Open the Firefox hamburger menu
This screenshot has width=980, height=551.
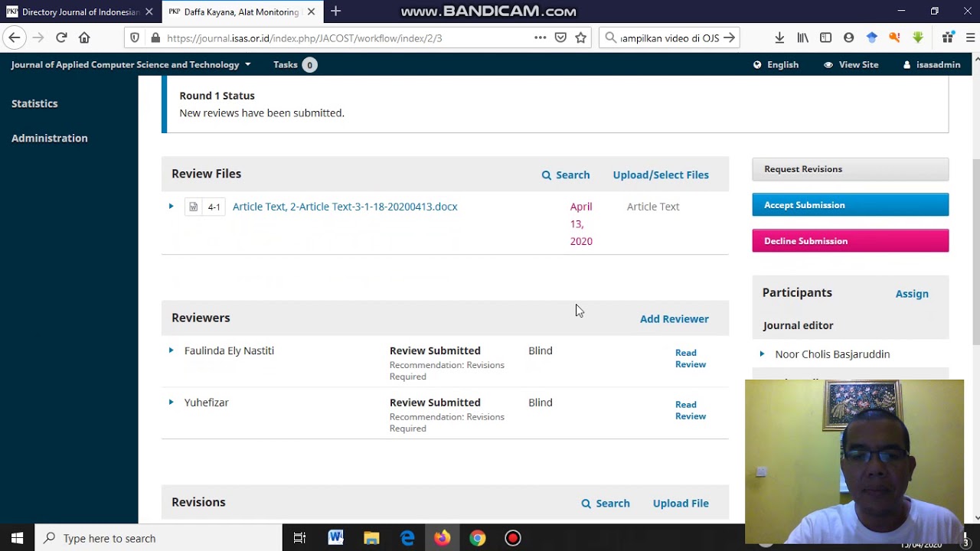(x=971, y=37)
